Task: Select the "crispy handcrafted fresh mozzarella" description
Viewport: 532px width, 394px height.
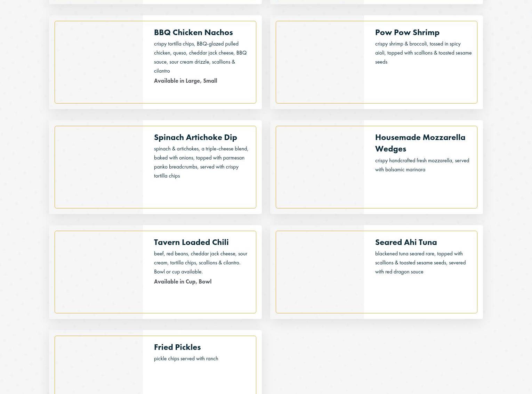Action: 422,165
